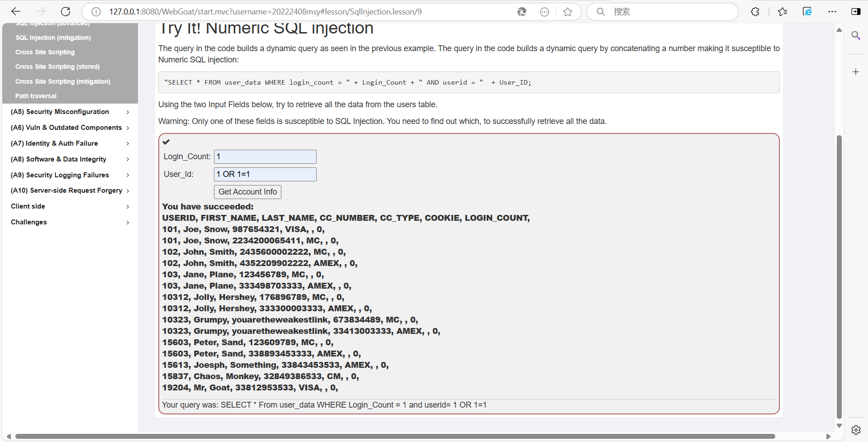Click the sidebar plus button
Screen dimensions: 868x442
(856, 72)
